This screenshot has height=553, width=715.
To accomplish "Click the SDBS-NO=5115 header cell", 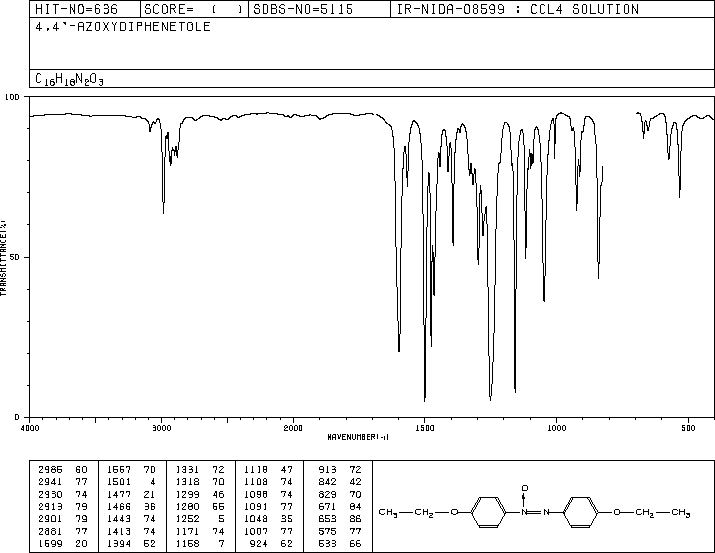I will (319, 9).
